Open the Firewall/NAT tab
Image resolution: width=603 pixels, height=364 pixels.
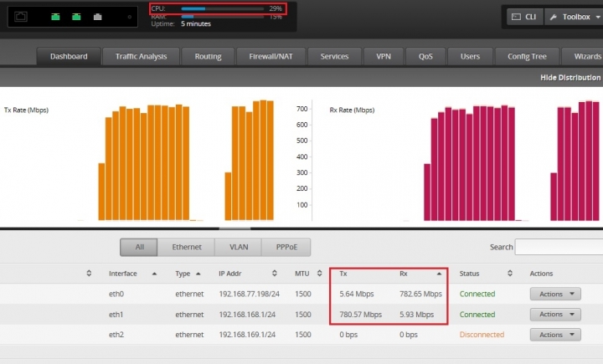271,57
